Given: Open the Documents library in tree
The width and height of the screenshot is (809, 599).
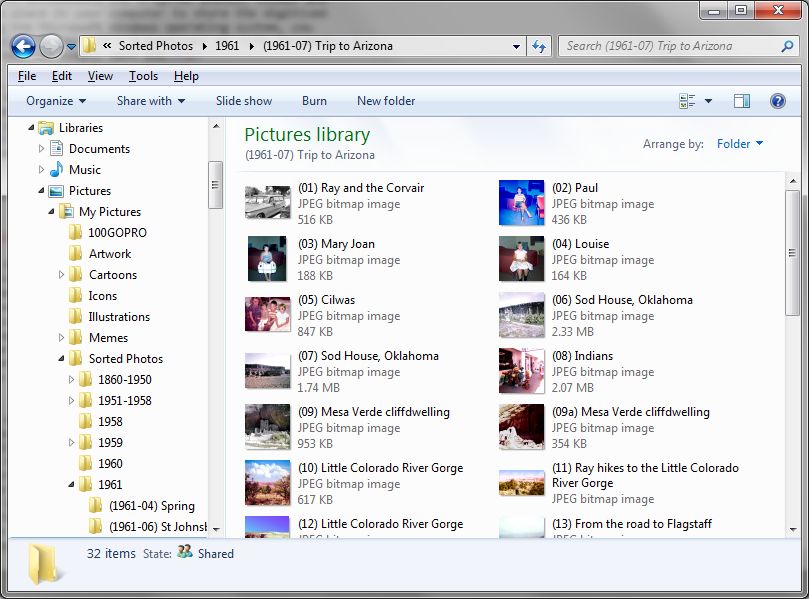Looking at the screenshot, I should coord(99,149).
